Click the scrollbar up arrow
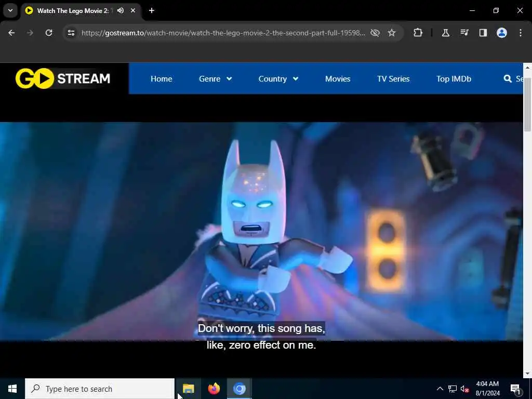The image size is (532, 399). click(x=527, y=67)
